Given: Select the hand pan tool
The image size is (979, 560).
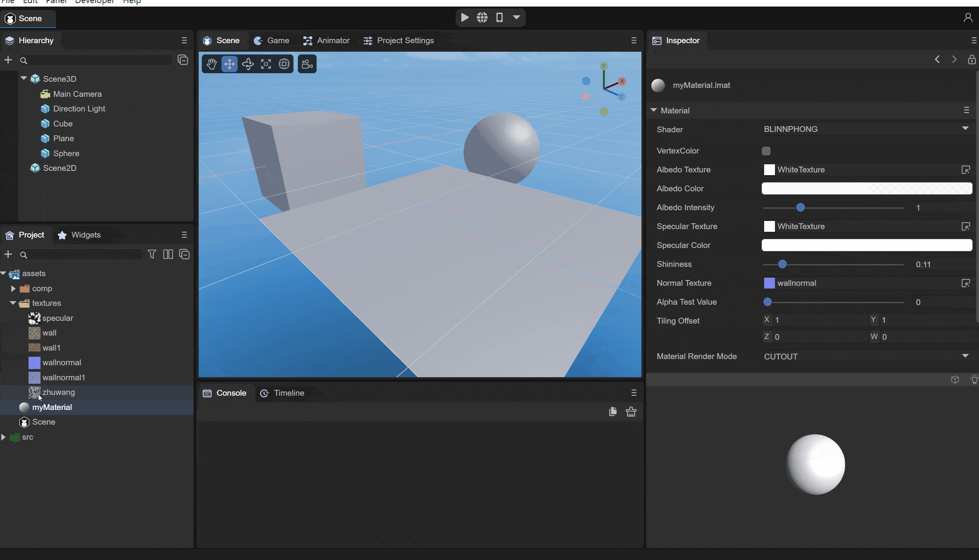Looking at the screenshot, I should 211,64.
